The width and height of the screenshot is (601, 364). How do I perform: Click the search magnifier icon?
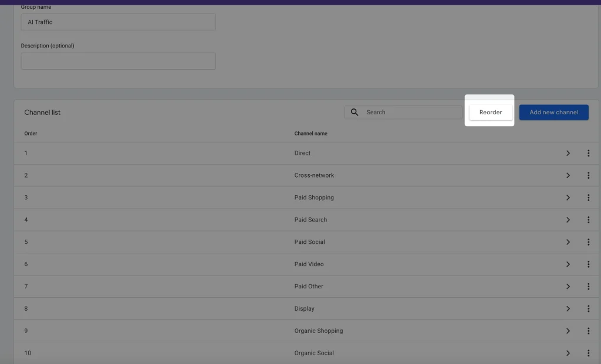354,112
